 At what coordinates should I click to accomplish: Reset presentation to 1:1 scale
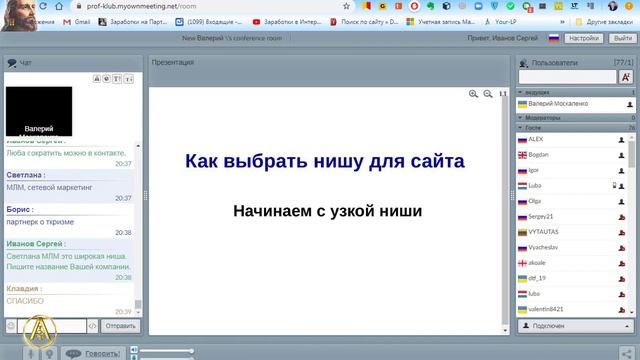coord(503,94)
